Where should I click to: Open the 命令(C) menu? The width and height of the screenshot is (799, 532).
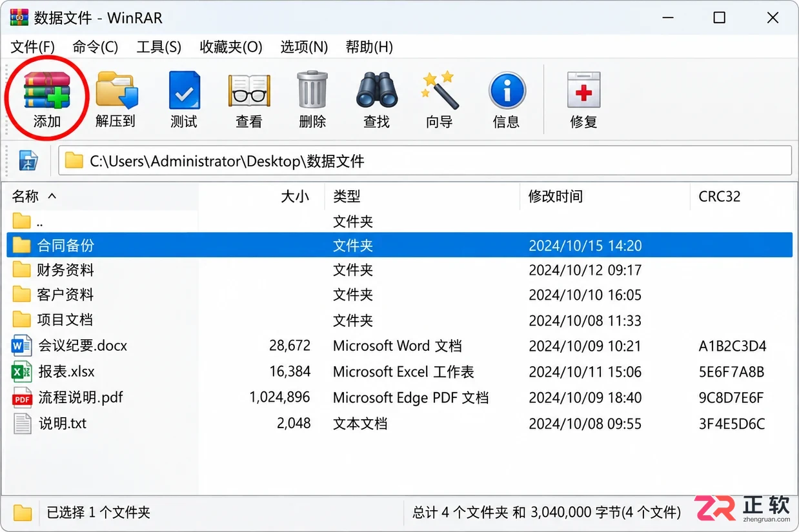click(96, 47)
